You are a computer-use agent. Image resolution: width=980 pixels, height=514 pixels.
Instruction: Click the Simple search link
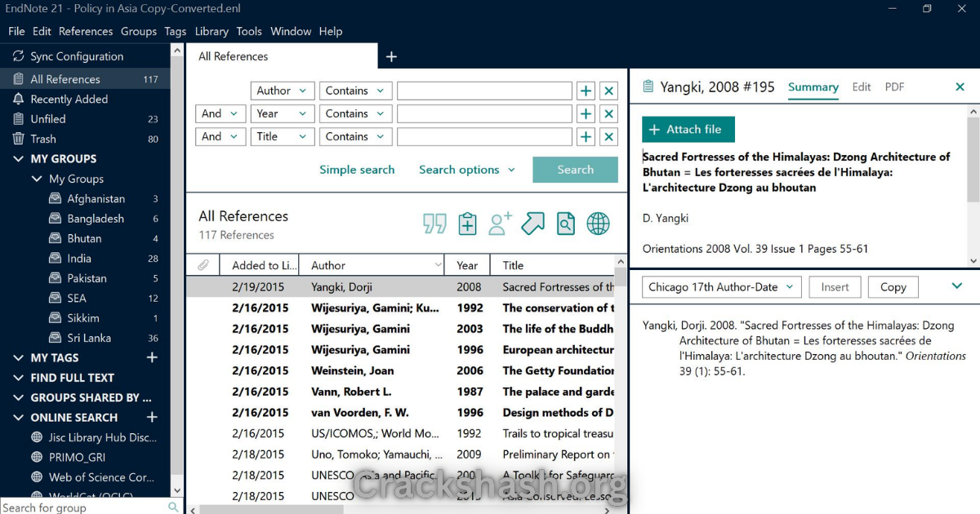click(x=357, y=170)
